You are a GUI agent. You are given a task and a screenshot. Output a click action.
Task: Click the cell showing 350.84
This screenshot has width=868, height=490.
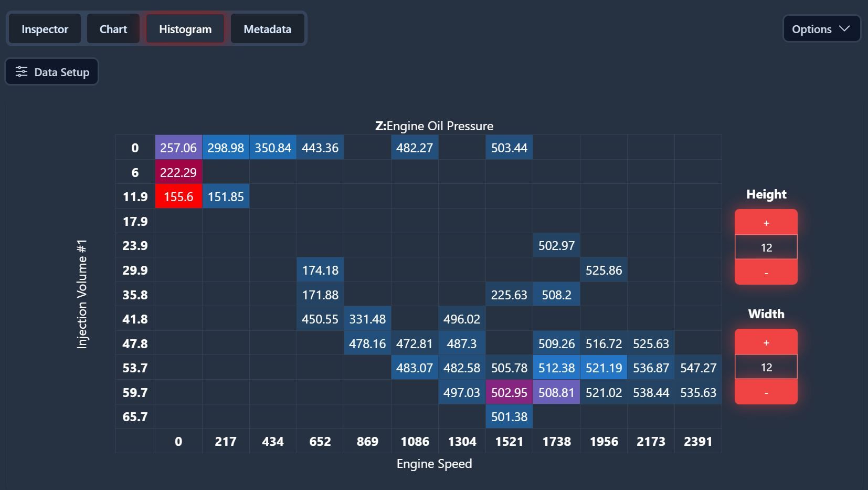tap(273, 148)
